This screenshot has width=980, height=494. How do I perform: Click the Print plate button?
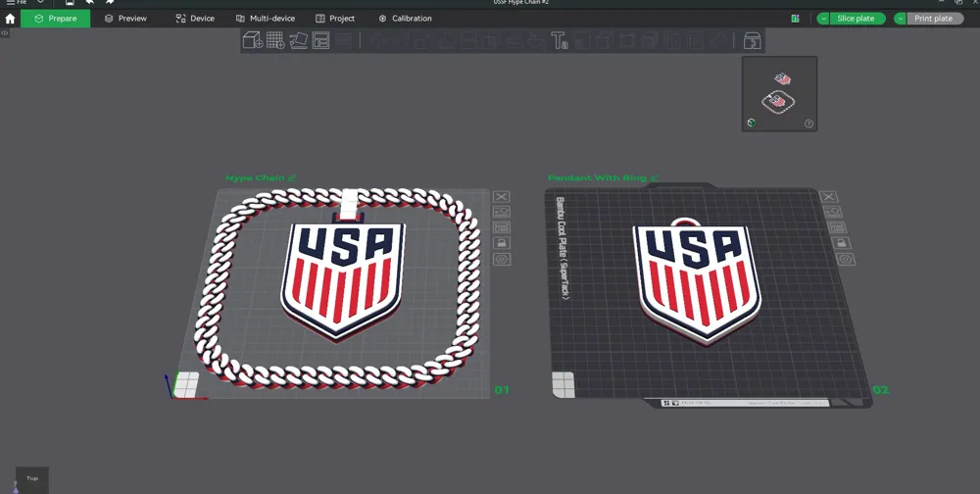pyautogui.click(x=935, y=19)
